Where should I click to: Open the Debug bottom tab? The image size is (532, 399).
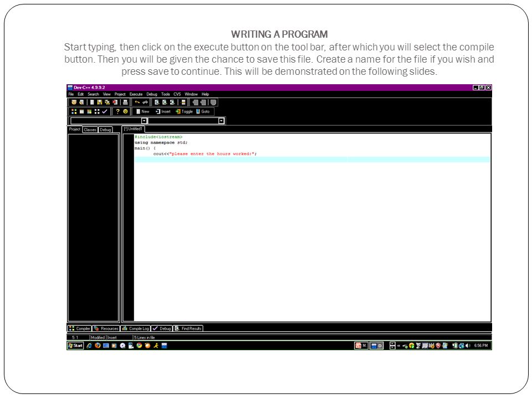161,329
